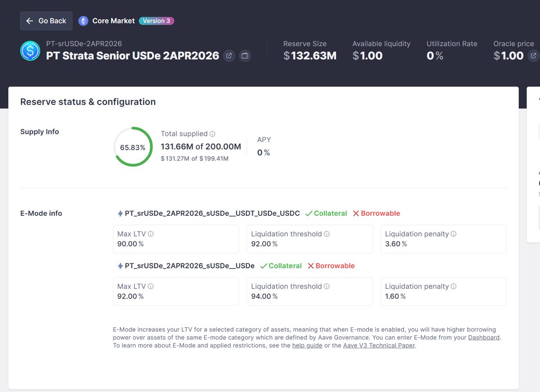Click the 0% Utilization Rate value
This screenshot has width=540, height=392.
435,56
